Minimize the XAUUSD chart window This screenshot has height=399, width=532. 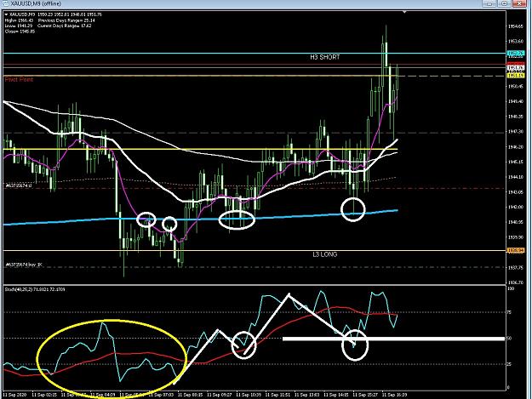tap(490, 3)
